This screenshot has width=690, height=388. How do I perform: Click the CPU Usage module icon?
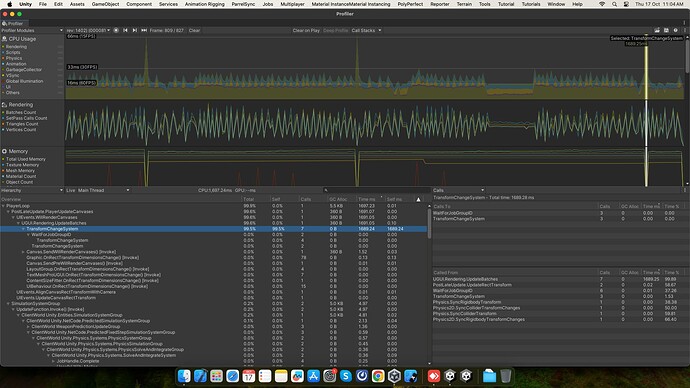coord(4,39)
